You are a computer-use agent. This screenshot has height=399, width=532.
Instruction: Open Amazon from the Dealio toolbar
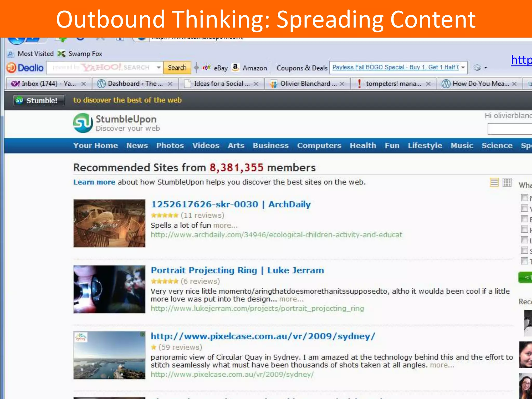(x=249, y=68)
